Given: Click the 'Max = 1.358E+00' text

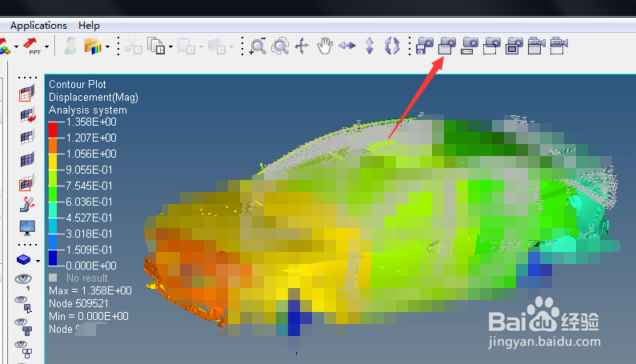Looking at the screenshot, I should 90,291.
